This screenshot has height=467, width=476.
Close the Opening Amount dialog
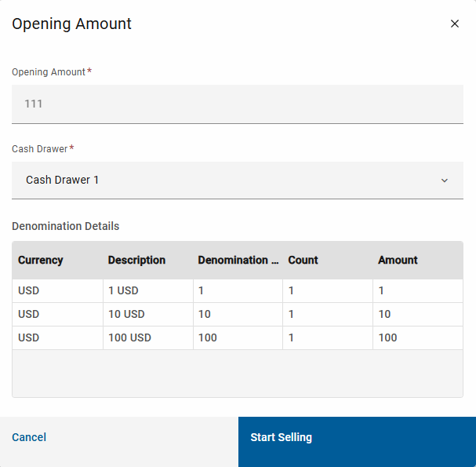point(455,24)
